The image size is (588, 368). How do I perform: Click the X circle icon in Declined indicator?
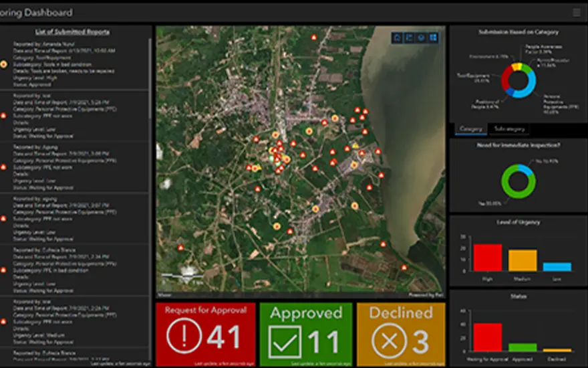389,341
